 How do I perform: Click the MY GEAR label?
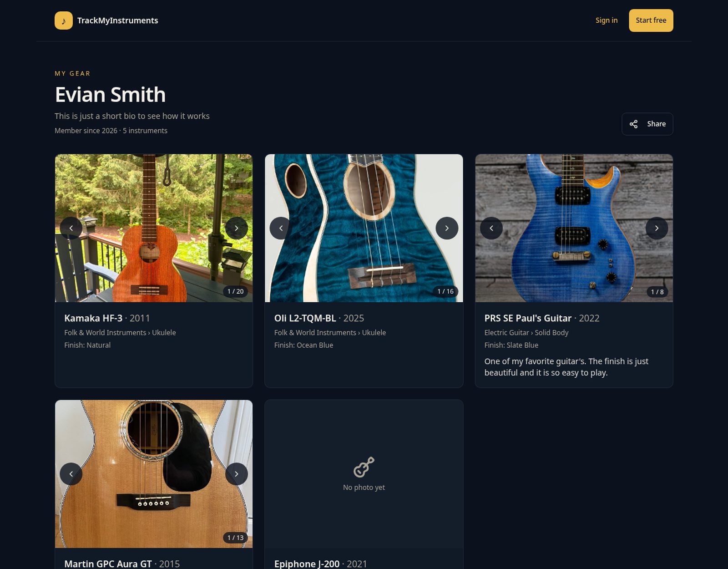(72, 73)
